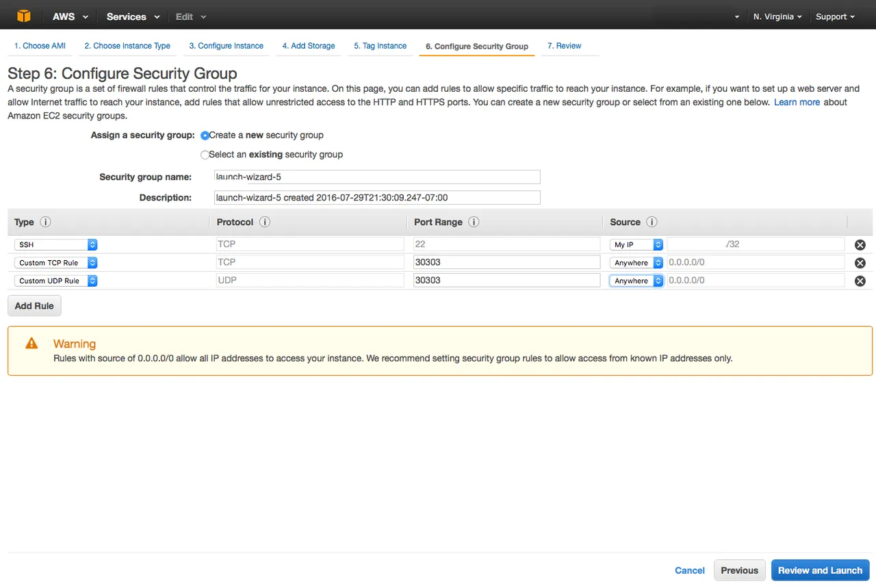The width and height of the screenshot is (876, 588).
Task: Click the Source column header
Action: tap(625, 222)
